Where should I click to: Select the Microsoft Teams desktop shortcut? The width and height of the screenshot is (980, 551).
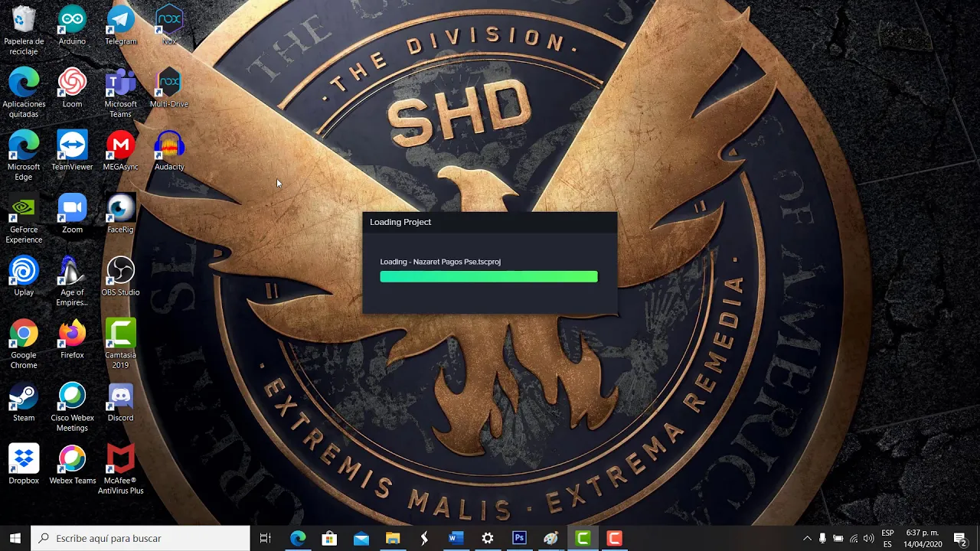click(x=120, y=93)
